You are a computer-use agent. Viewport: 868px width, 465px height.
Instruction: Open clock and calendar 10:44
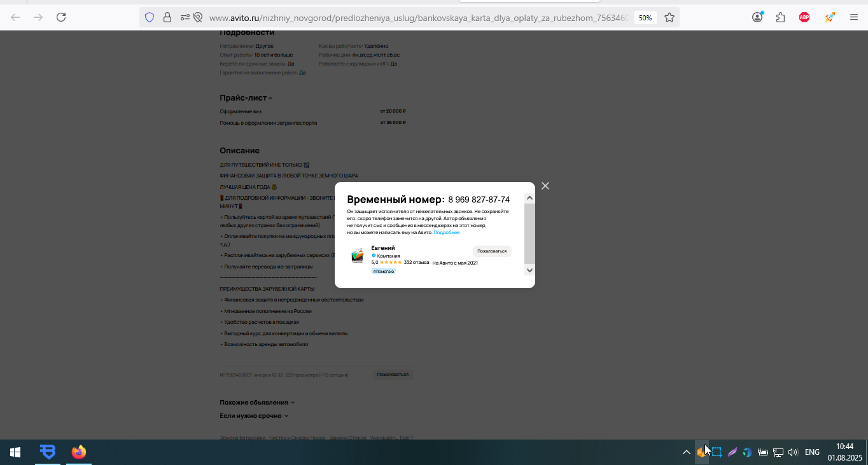click(x=844, y=452)
